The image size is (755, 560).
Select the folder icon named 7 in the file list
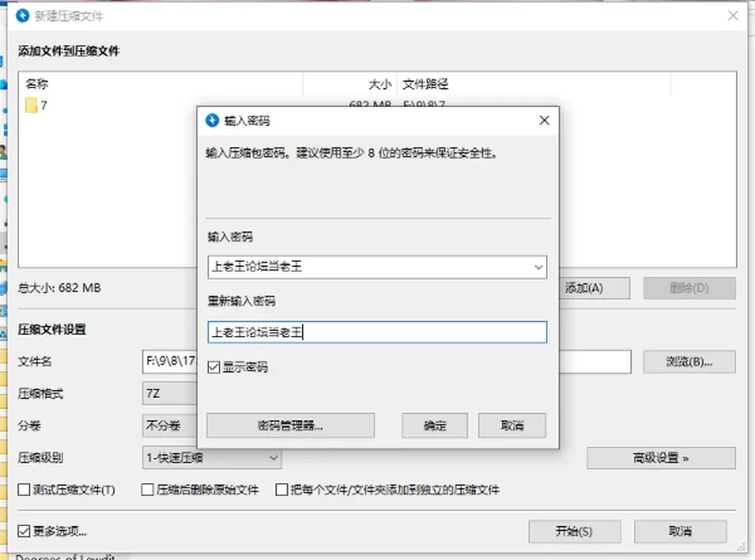click(31, 105)
